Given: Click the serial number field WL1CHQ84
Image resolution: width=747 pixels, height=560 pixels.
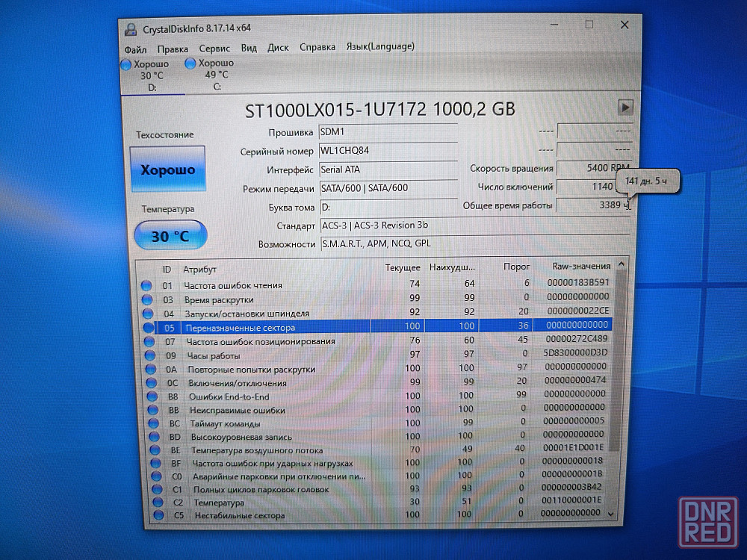Looking at the screenshot, I should click(x=388, y=151).
